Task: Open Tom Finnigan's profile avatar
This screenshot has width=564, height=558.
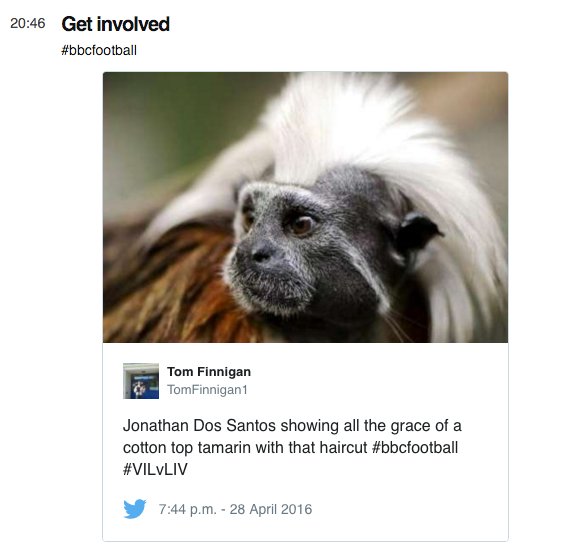Action: pyautogui.click(x=141, y=381)
